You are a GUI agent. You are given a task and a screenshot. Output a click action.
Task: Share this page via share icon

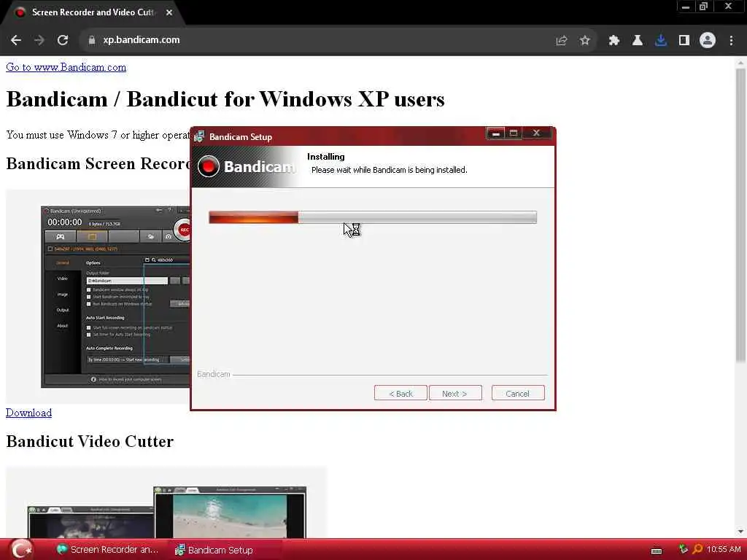click(562, 41)
